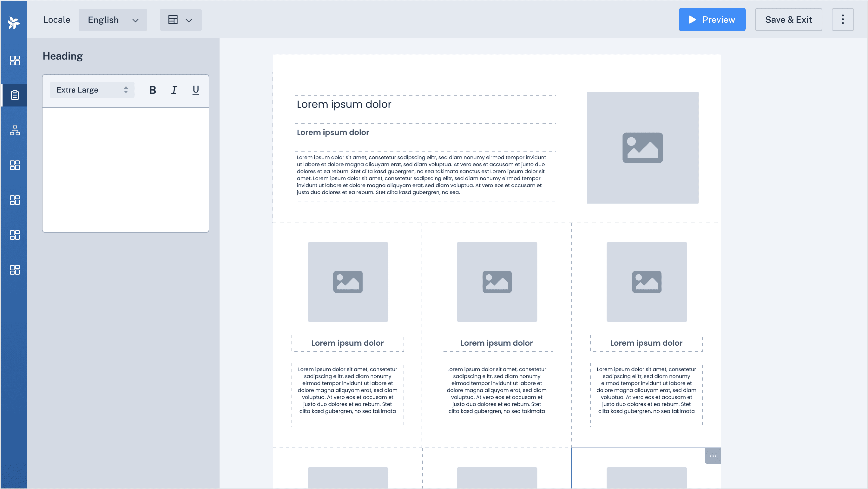Image resolution: width=868 pixels, height=489 pixels.
Task: Select the large 'Lorem ipsum dolor' heading block
Action: point(425,104)
